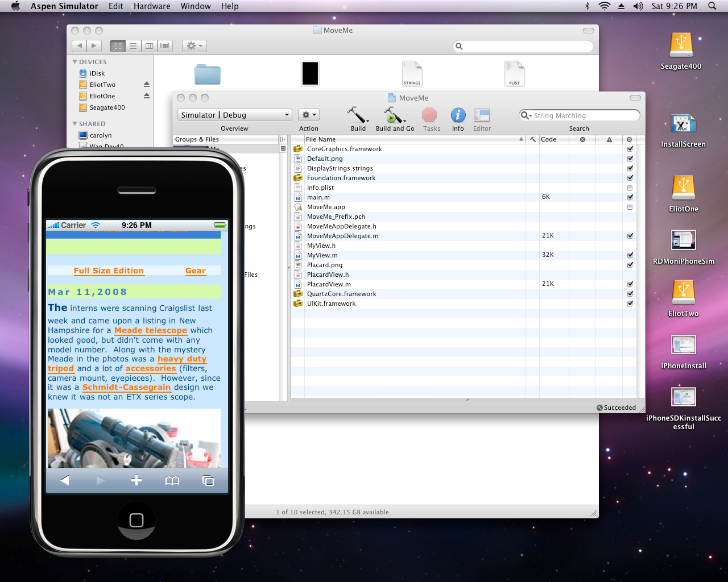Image resolution: width=728 pixels, height=582 pixels.
Task: Click the Build and Go icon
Action: [x=394, y=115]
